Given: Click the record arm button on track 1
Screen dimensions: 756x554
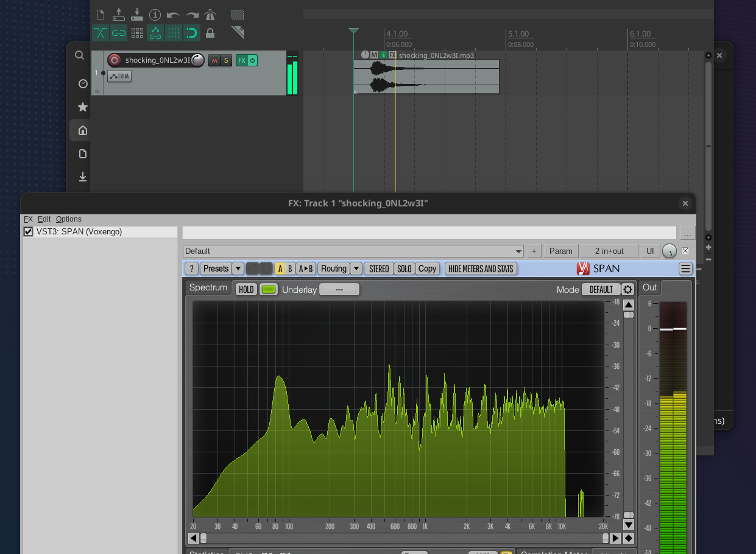Looking at the screenshot, I should [x=114, y=60].
